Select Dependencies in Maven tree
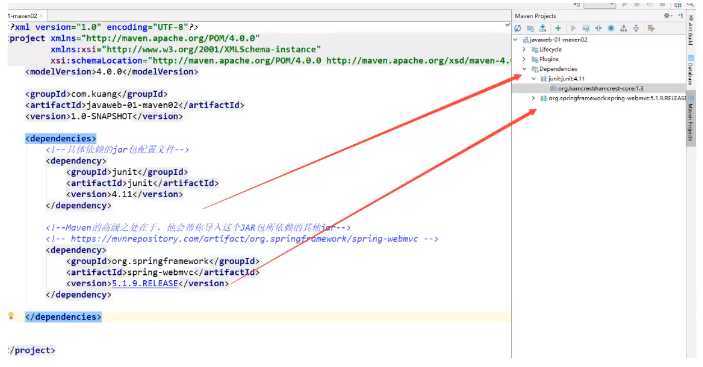This screenshot has width=703, height=367. [x=558, y=69]
